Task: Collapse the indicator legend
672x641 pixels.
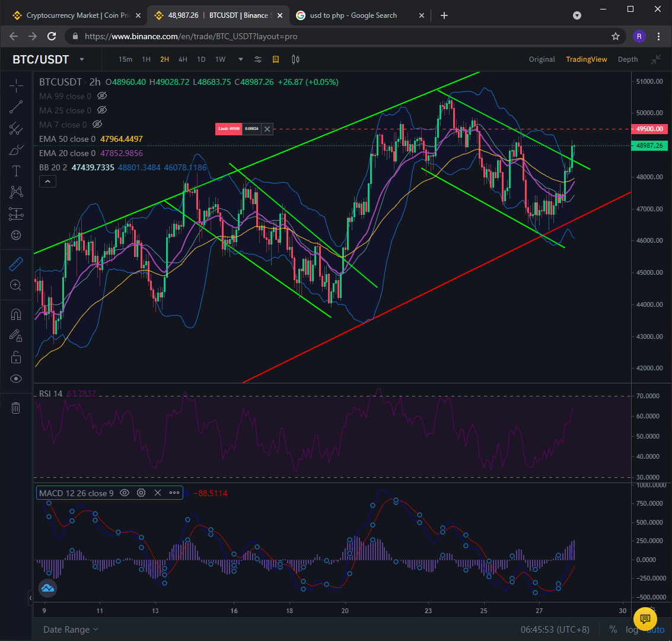Action: (47, 182)
